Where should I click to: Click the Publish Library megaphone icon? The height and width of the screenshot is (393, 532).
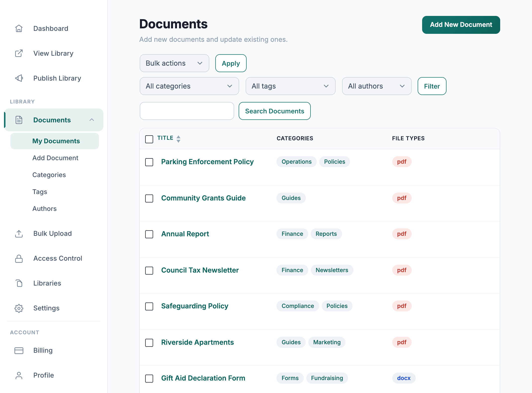[x=19, y=78]
